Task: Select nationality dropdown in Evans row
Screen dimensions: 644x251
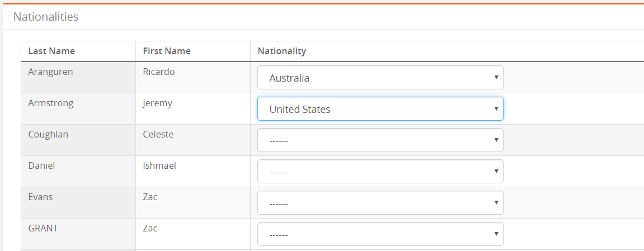Action: [380, 202]
